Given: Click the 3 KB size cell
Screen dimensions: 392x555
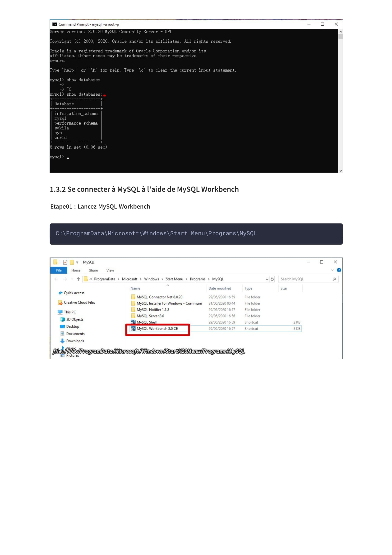Looking at the screenshot, I should point(297,328).
